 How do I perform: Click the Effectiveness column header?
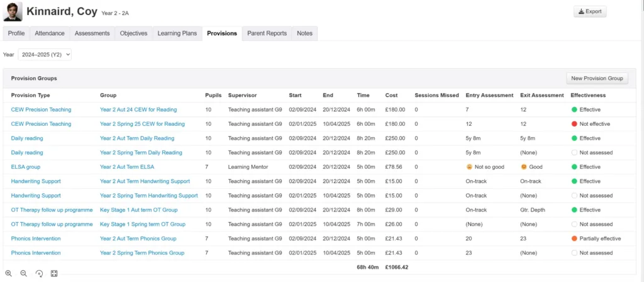(588, 96)
